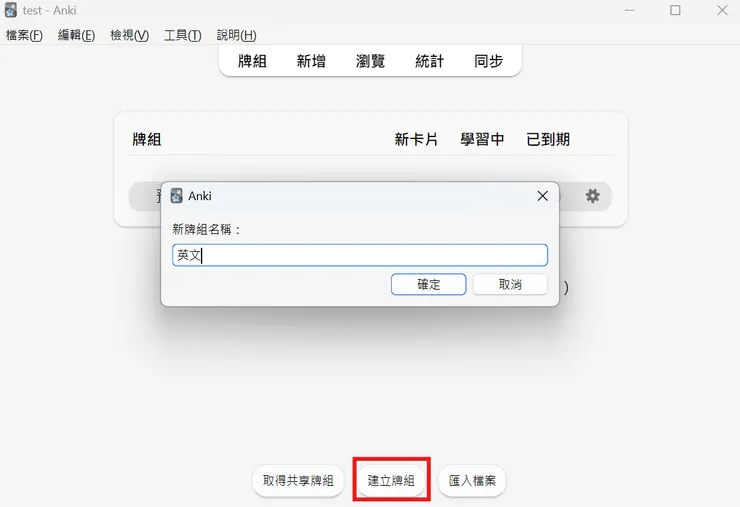Image resolution: width=740 pixels, height=507 pixels.
Task: Click the 新牌組名稱 label
Action: (x=207, y=229)
